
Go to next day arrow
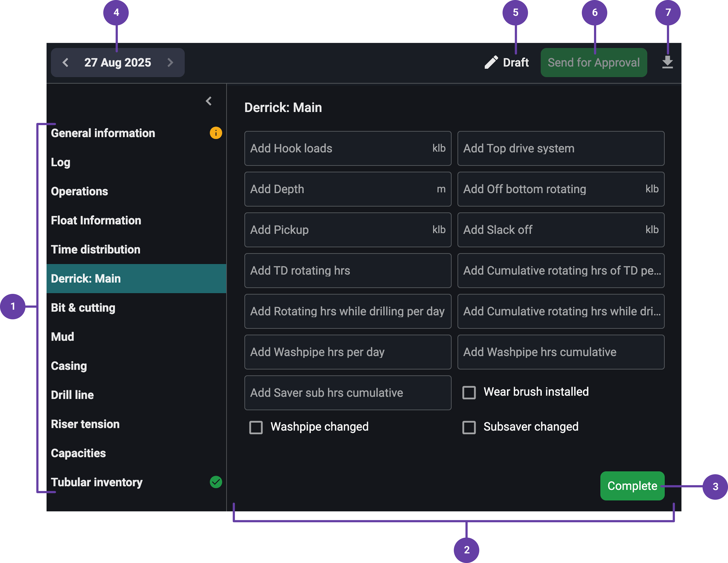click(170, 62)
